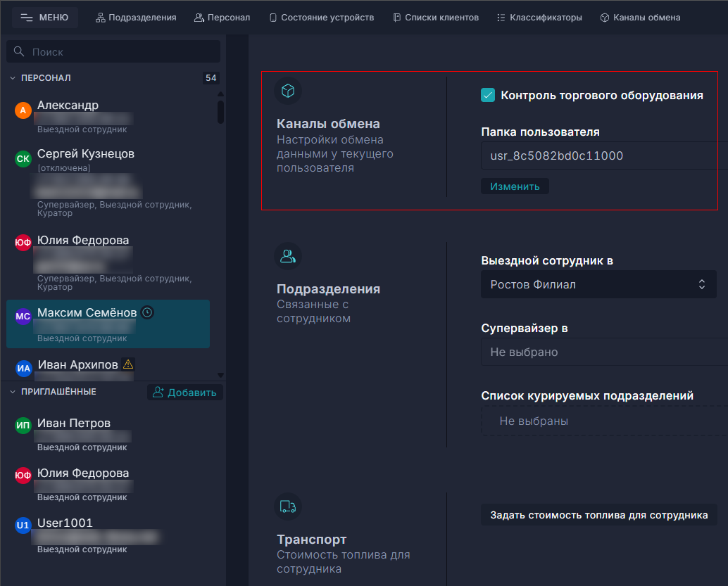Click Задать стоимость топлива для сотрудника button
The height and width of the screenshot is (586, 728).
tap(599, 515)
